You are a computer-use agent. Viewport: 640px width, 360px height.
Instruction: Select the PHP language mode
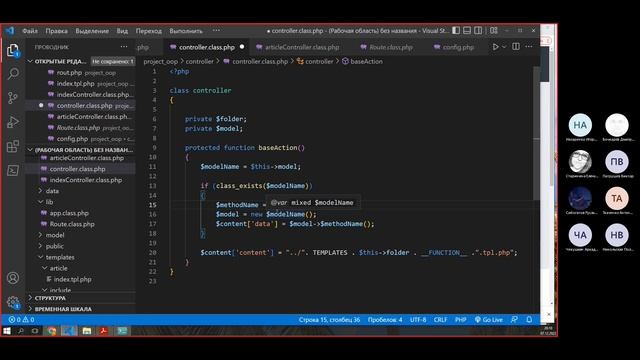point(460,320)
